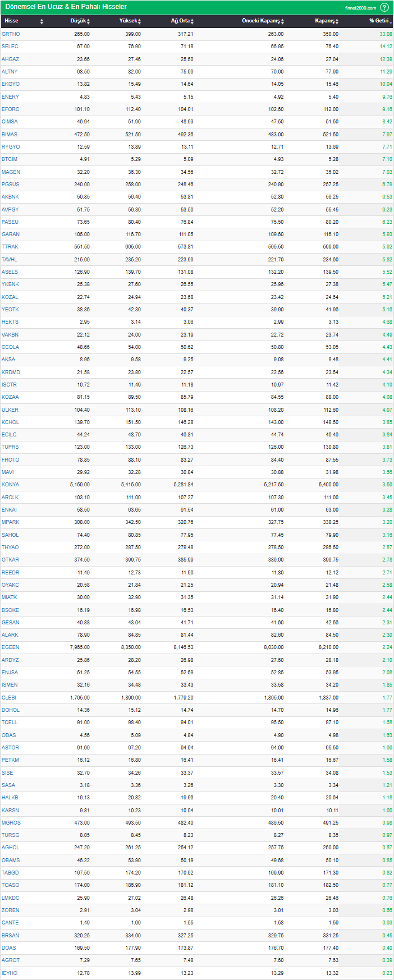The width and height of the screenshot is (394, 980).
Task: Open KONYA stock link
Action: point(10,485)
